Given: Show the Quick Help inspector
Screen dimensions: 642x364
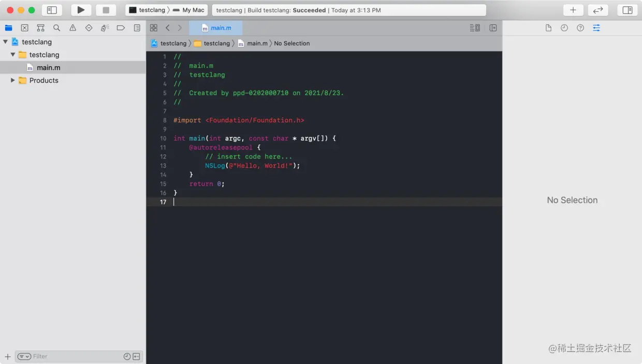Looking at the screenshot, I should pyautogui.click(x=580, y=28).
